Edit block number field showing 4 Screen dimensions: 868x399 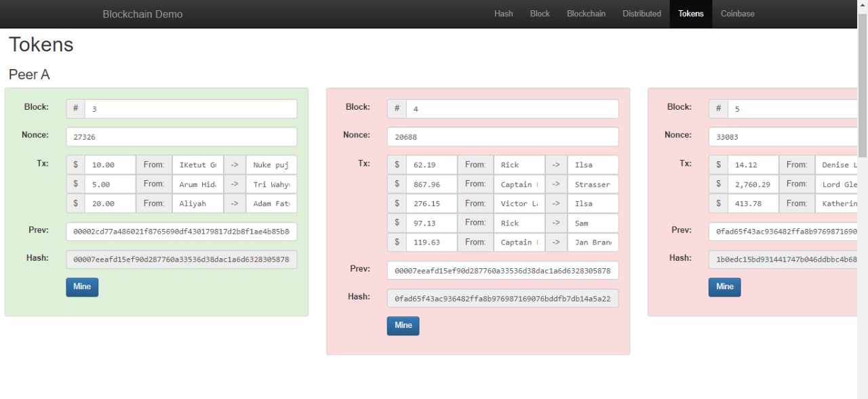(512, 109)
